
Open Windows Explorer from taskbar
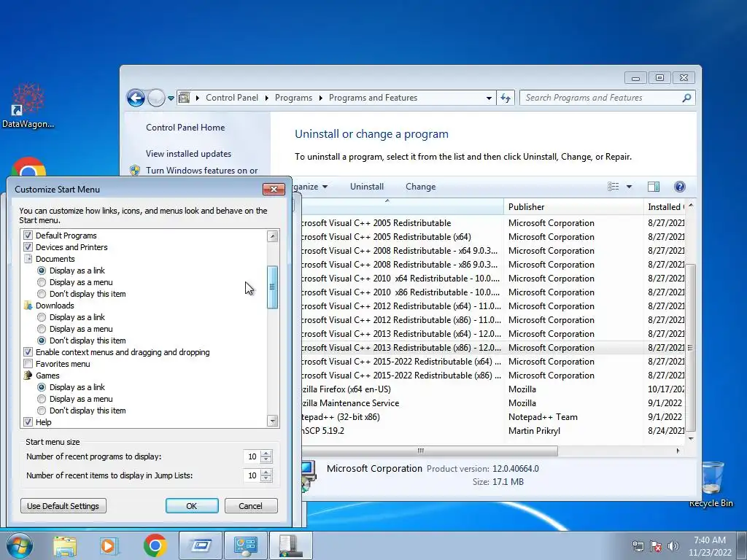[x=65, y=546]
